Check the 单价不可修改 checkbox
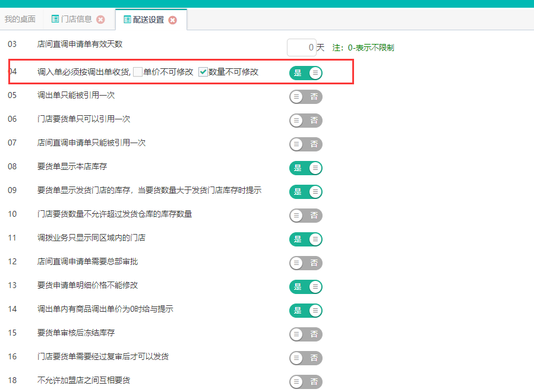The width and height of the screenshot is (534, 392). click(138, 72)
